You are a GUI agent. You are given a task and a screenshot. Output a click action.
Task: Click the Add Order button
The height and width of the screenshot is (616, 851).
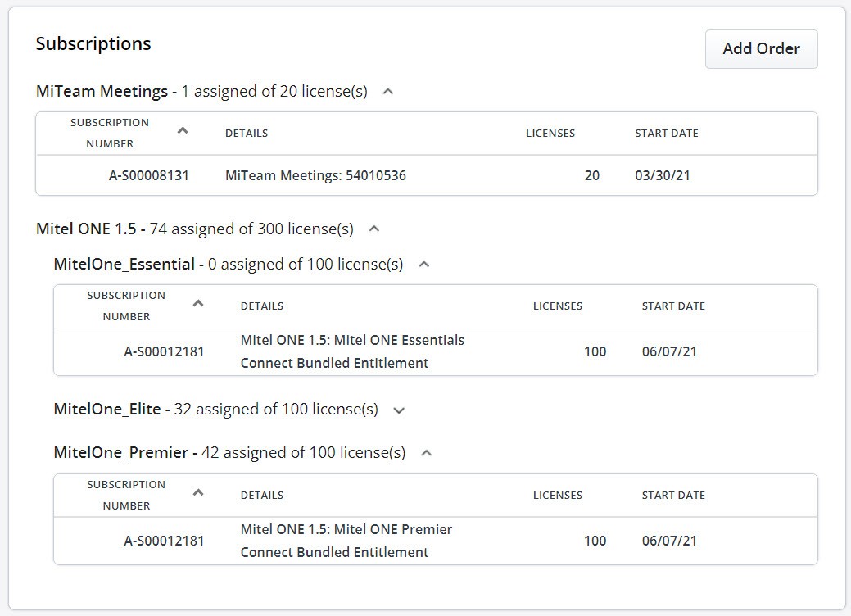761,49
